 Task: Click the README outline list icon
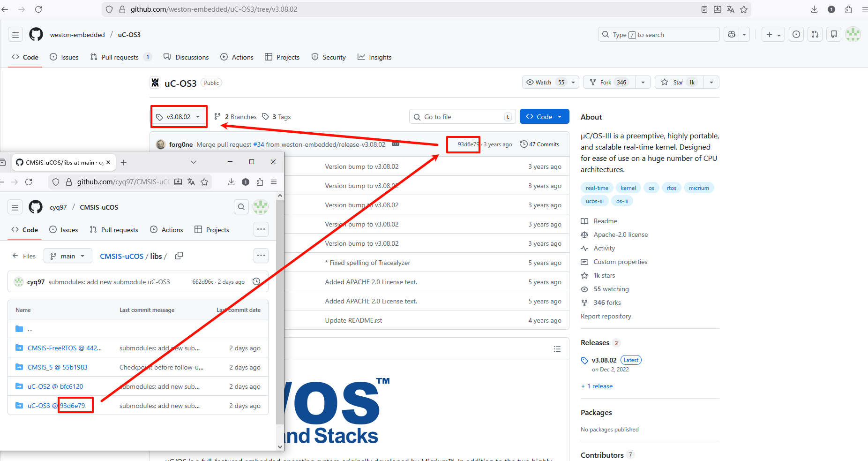coord(557,349)
